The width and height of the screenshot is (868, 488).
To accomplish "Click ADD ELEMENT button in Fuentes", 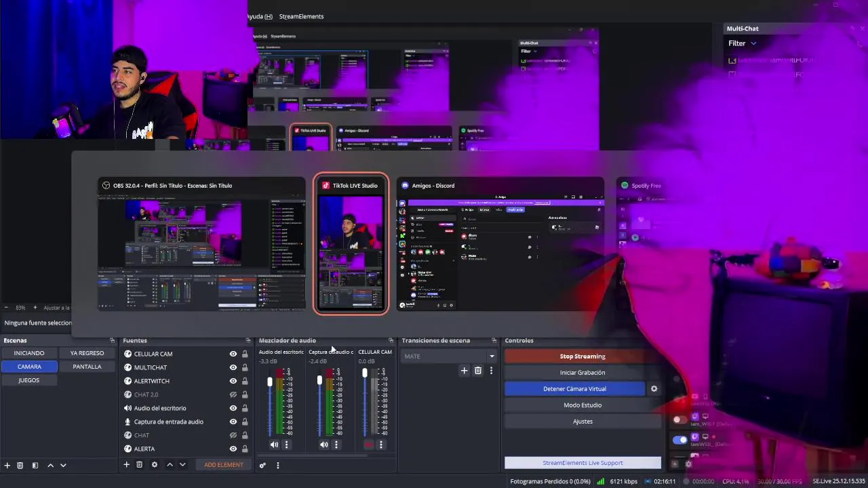I will pyautogui.click(x=224, y=465).
